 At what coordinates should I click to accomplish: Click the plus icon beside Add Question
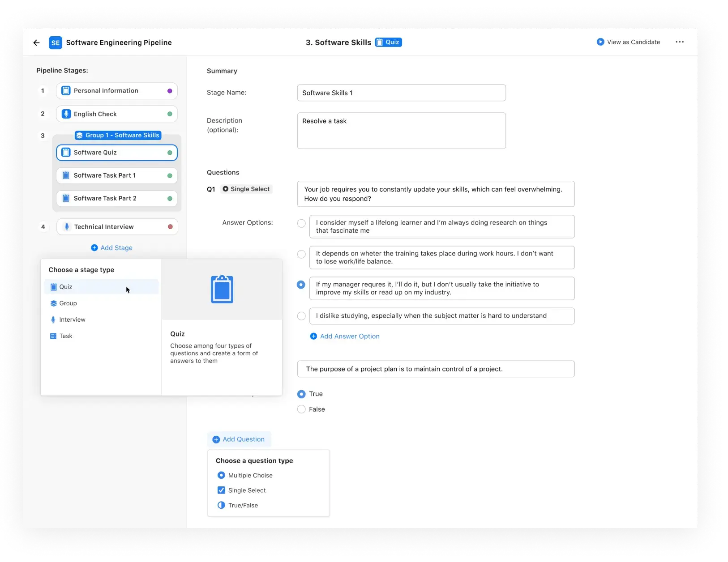pos(216,439)
